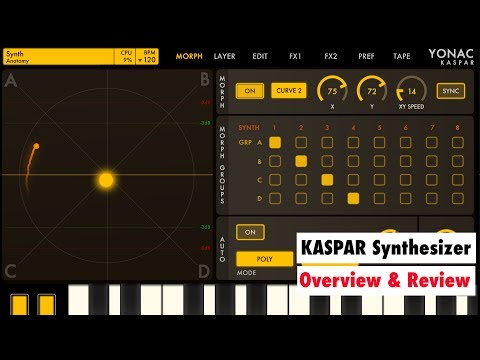
Task: Check group B synth 7 box
Action: [432, 161]
